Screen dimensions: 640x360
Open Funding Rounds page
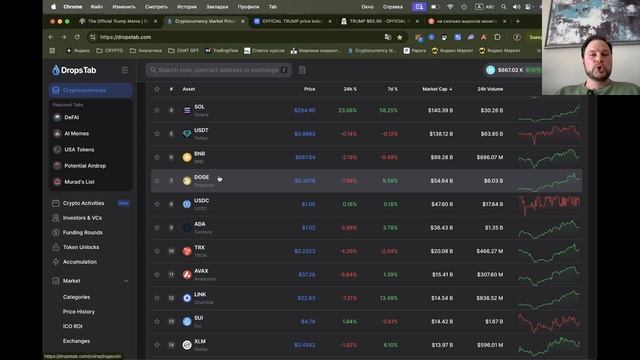82,232
